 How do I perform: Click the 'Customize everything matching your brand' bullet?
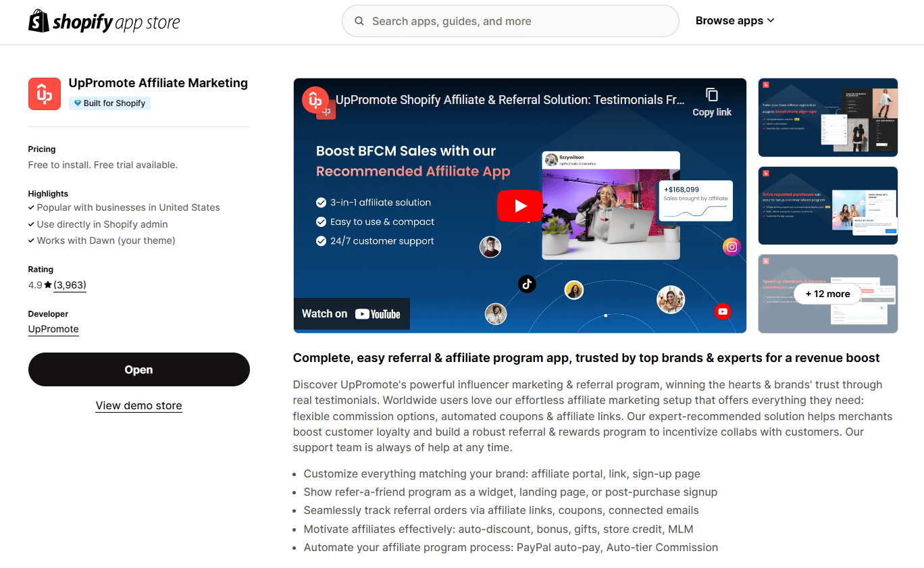coord(502,474)
